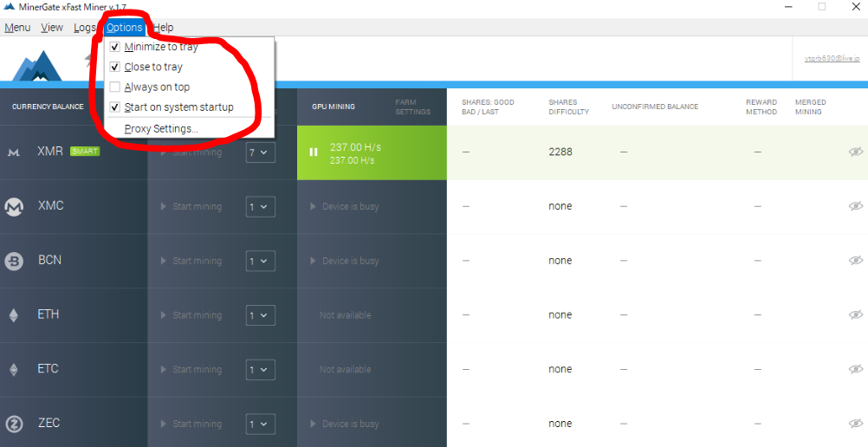This screenshot has width=868, height=447.
Task: Click ETC GPU Not available text
Action: [x=345, y=369]
